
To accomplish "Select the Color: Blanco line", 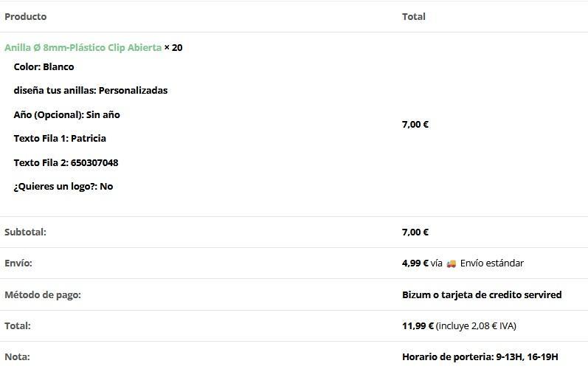I will pyautogui.click(x=44, y=66).
